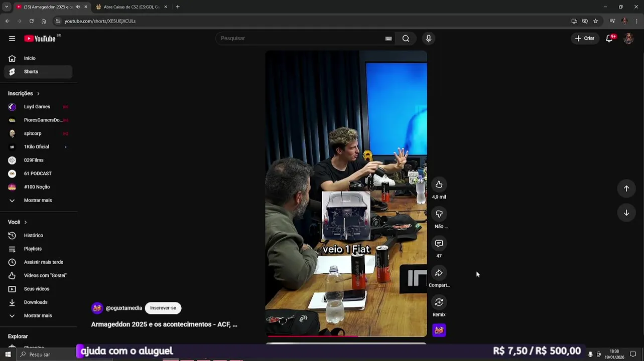This screenshot has height=361, width=644.
Task: Open the on-screen keyboard in search box
Action: click(x=389, y=39)
